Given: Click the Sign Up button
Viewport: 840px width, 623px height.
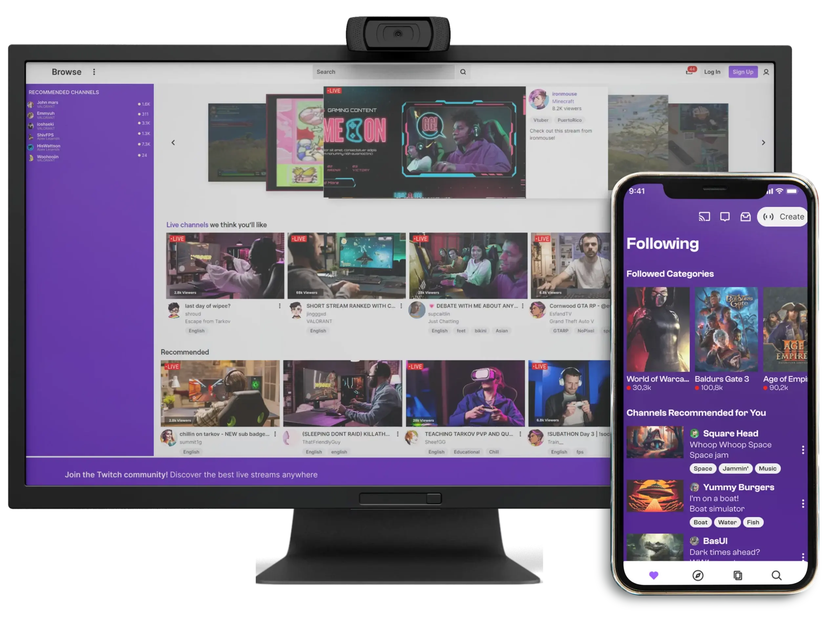Looking at the screenshot, I should (x=743, y=72).
